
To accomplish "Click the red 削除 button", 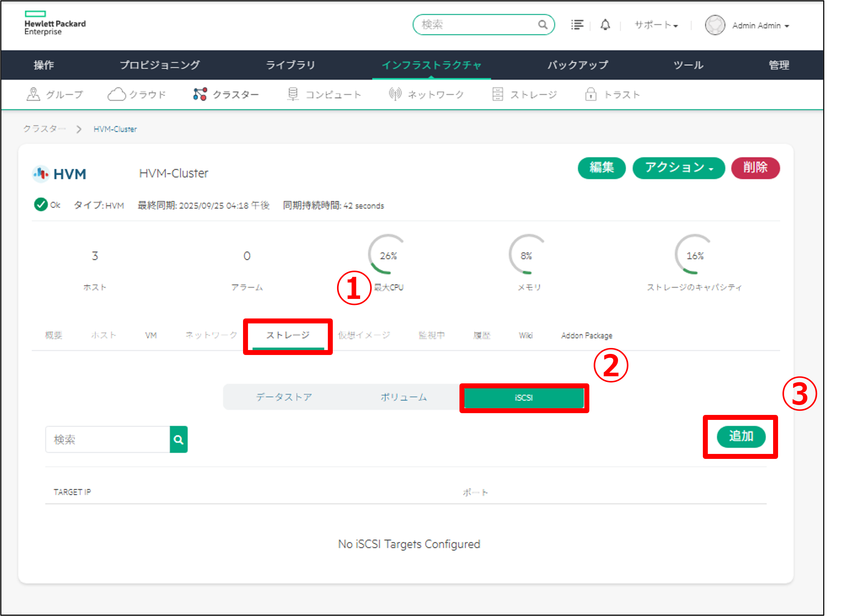I will (755, 168).
